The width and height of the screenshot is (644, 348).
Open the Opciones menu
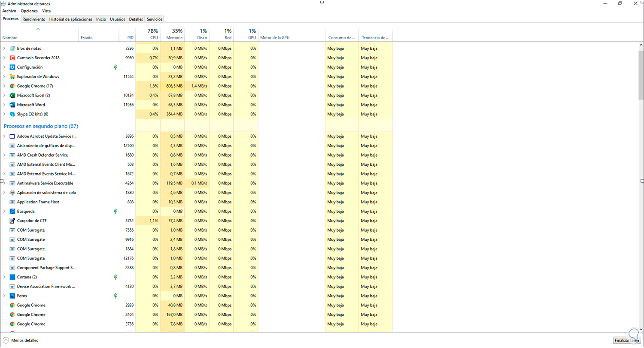pos(29,11)
